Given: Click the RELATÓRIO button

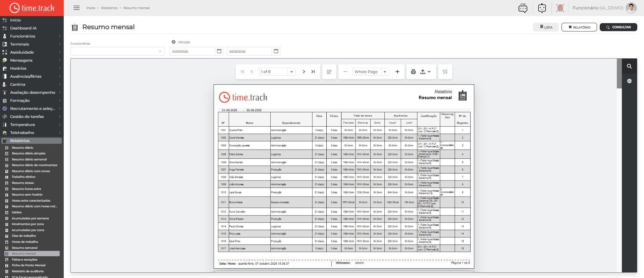Looking at the screenshot, I should point(579,27).
